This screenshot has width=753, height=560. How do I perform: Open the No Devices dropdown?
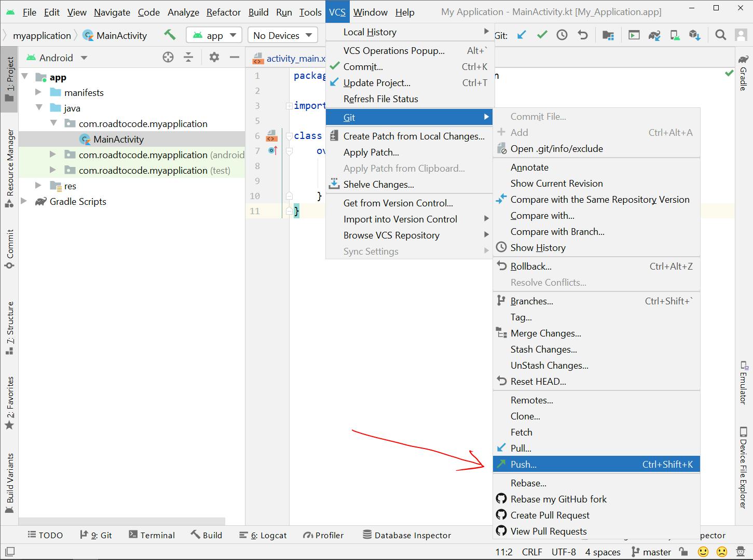[x=283, y=35]
